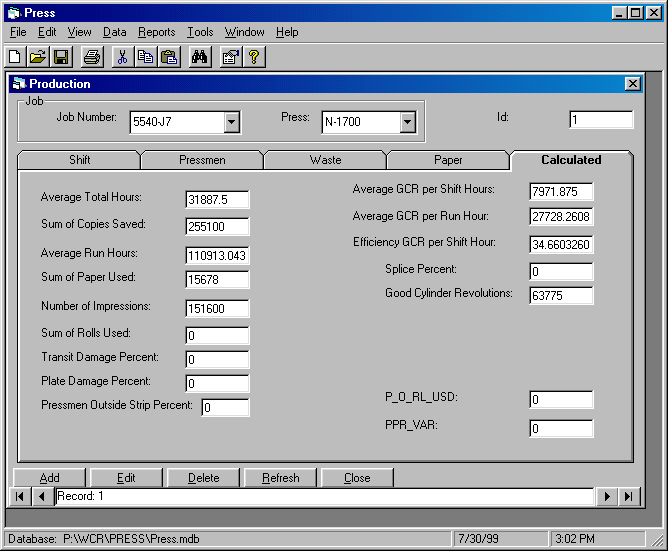Expand the Job Number dropdown arrow
This screenshot has height=551, width=668.
pos(232,122)
